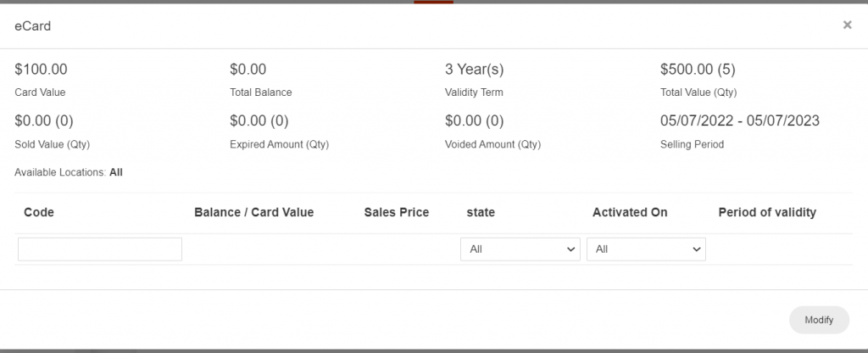Click the Voided Amount (Qty) label
868x353 pixels.
[x=492, y=144]
